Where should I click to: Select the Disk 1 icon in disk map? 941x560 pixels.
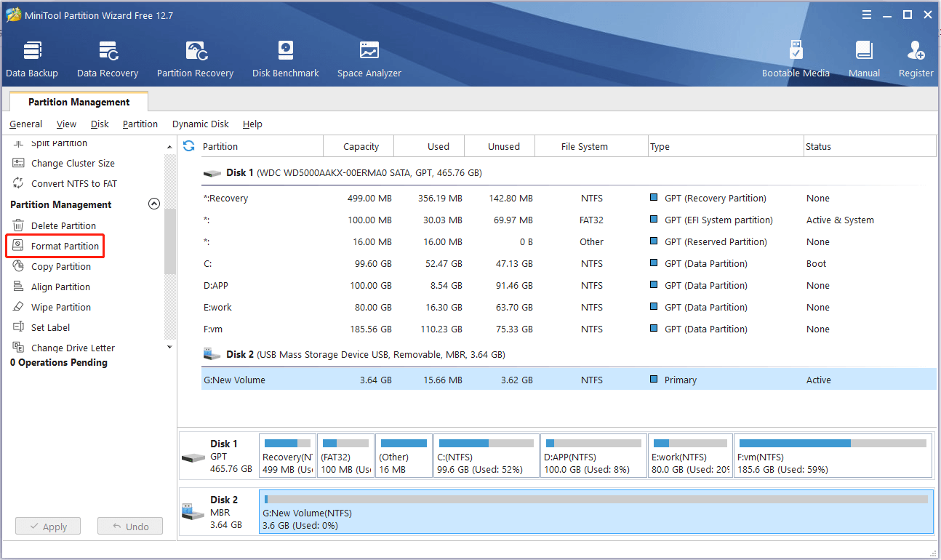pyautogui.click(x=193, y=457)
